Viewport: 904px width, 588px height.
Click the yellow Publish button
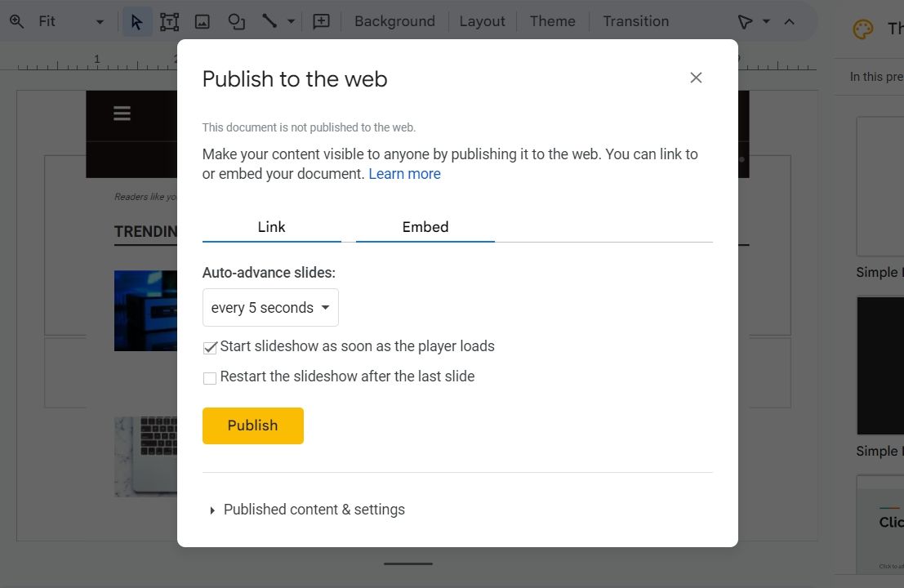pos(253,425)
